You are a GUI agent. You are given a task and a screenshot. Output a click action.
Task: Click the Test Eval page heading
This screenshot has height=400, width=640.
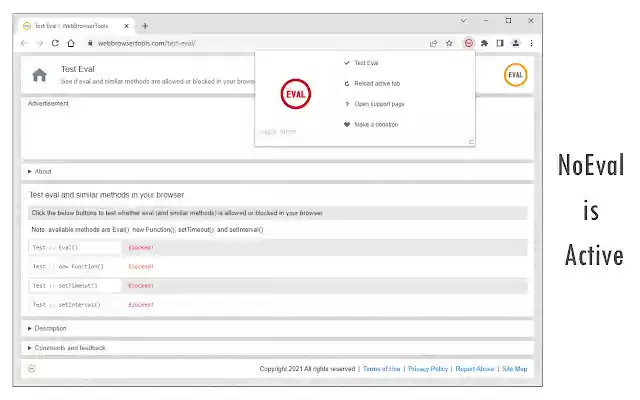pyautogui.click(x=78, y=69)
